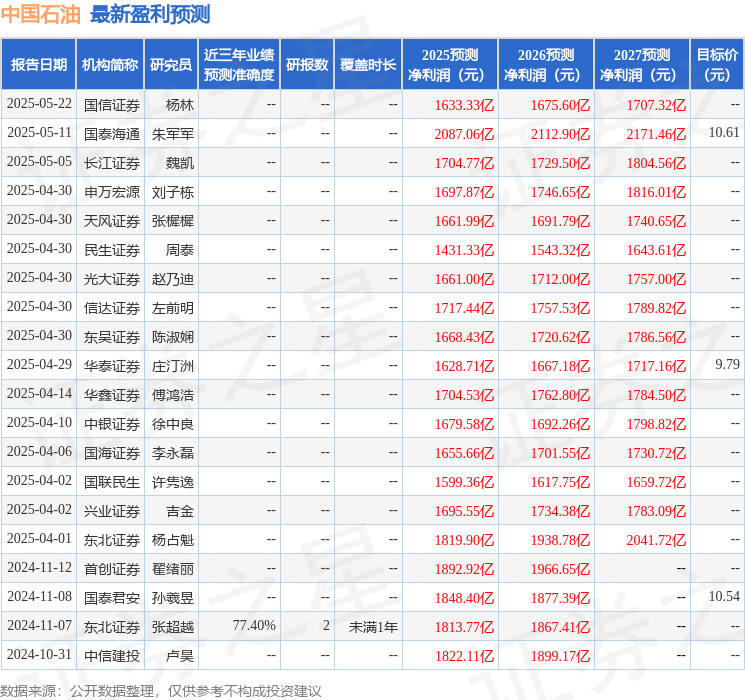Click the 10.61 target price
The image size is (745, 700).
724,132
